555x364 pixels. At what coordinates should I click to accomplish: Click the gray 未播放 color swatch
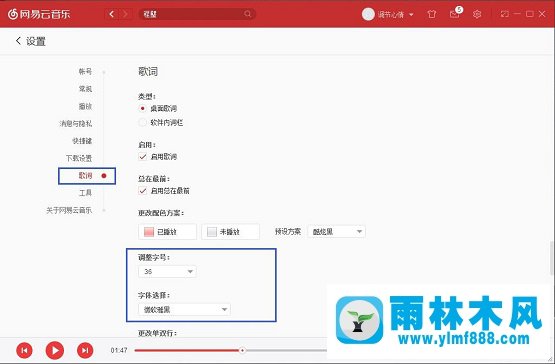(x=212, y=232)
